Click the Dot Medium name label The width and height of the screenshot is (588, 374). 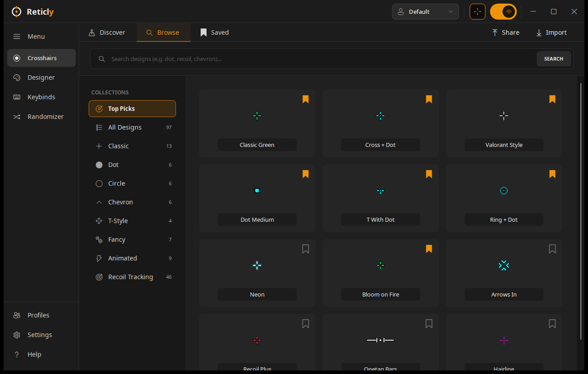257,220
